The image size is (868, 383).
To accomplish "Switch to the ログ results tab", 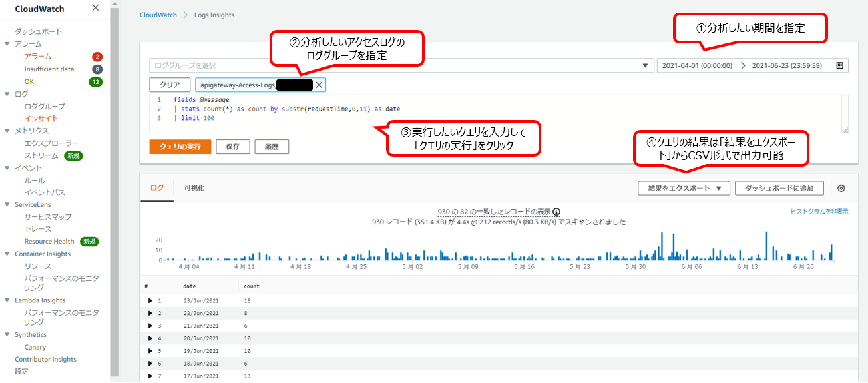I will pos(157,188).
